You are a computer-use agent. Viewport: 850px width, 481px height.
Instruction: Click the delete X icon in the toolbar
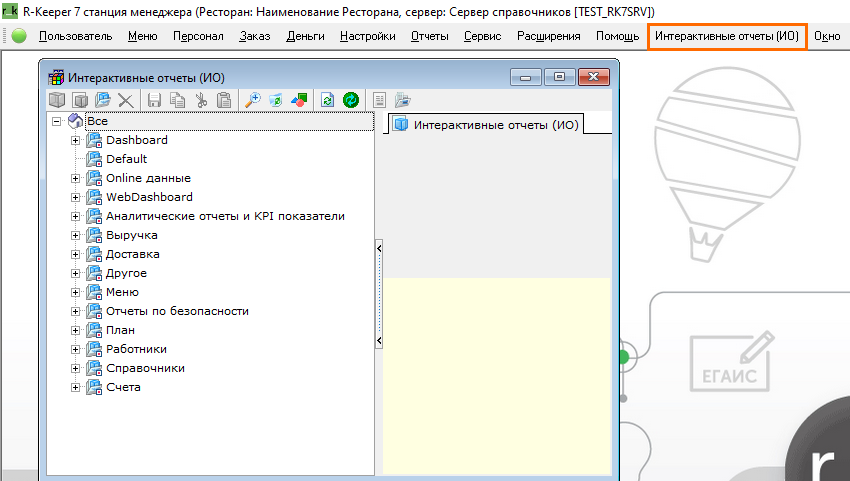click(125, 100)
